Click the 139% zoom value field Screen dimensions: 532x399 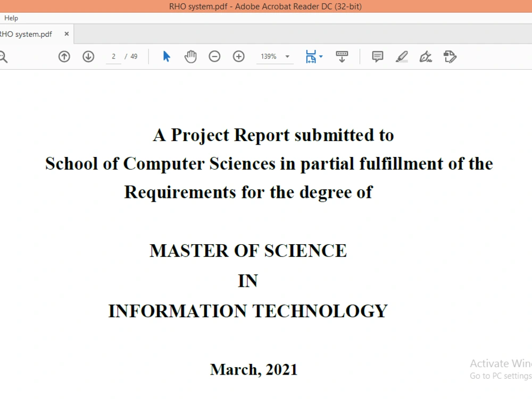pos(268,56)
